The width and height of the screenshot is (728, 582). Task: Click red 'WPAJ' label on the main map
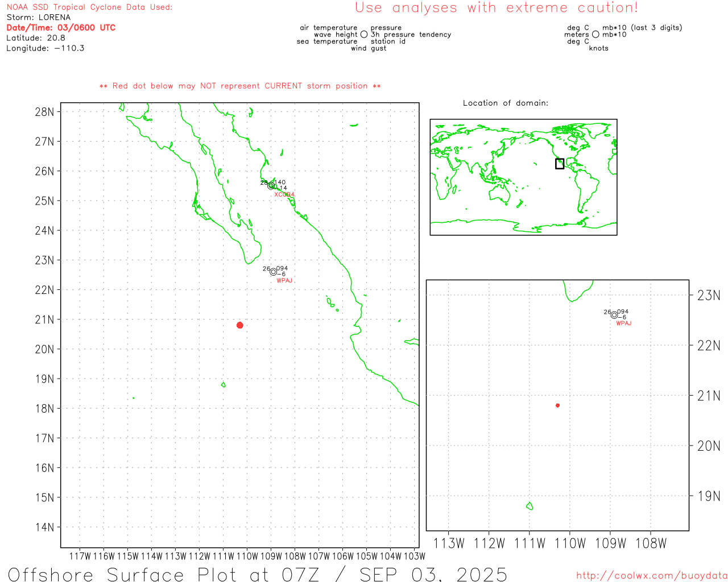(x=284, y=281)
